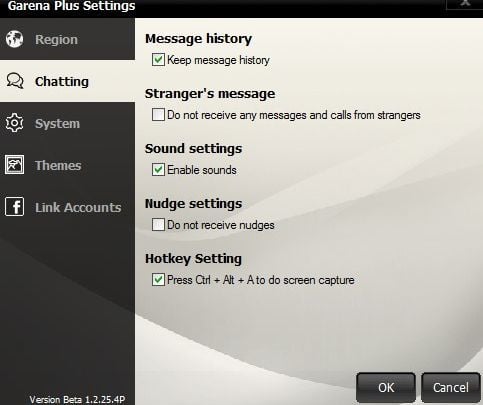Screen dimensions: 483x405
Task: Enable blocking messages and calls from strangers
Action: 158,115
